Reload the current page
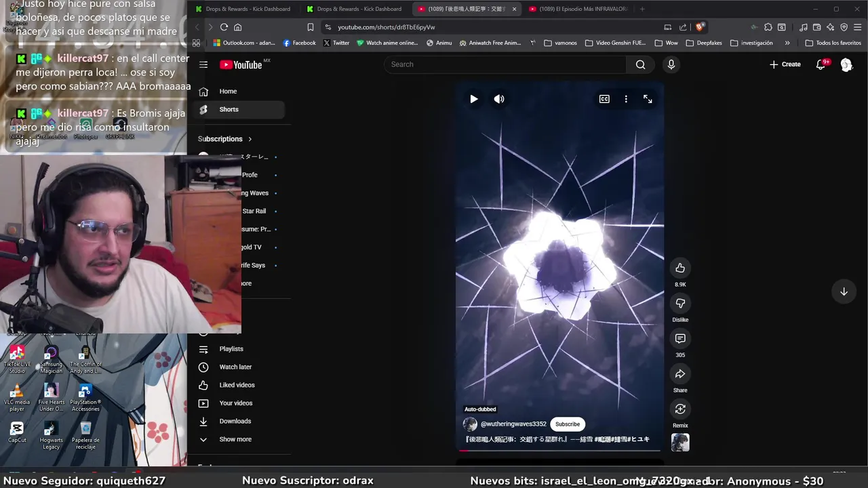 (x=224, y=27)
